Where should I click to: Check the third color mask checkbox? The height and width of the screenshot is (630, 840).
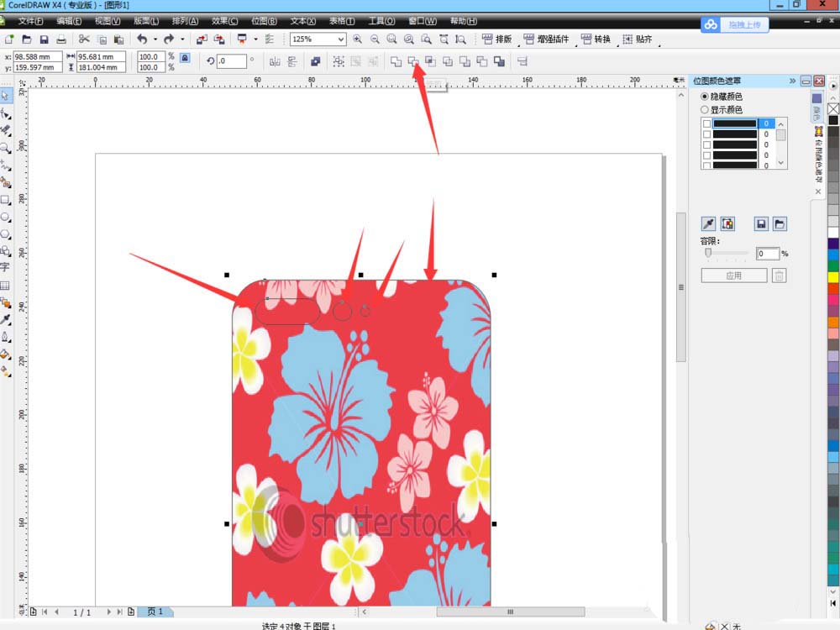(x=706, y=144)
